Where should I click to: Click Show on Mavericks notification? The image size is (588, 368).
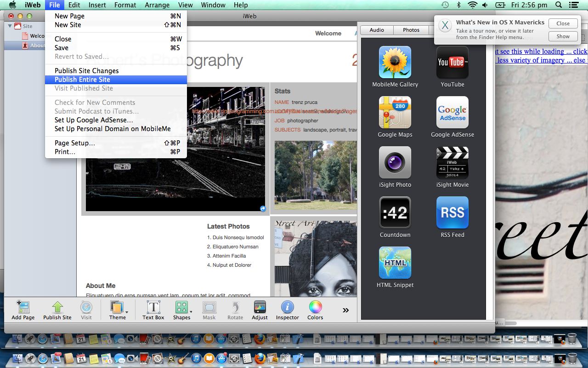tap(563, 36)
